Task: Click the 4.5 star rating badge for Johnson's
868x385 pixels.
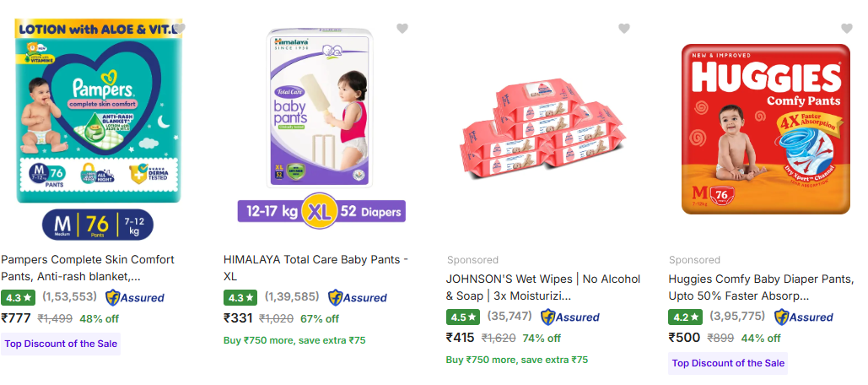Action: point(463,317)
